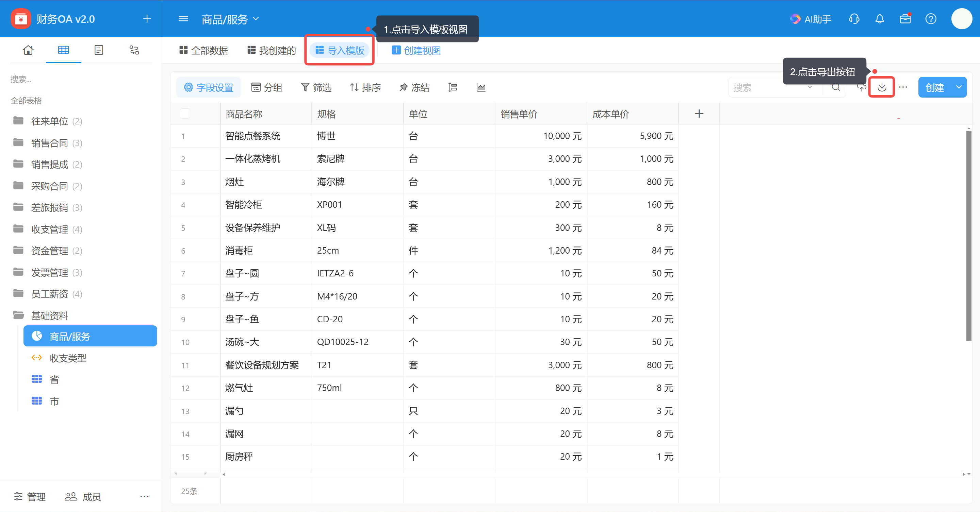Click the 创建视图 link
This screenshot has height=512, width=980.
pyautogui.click(x=416, y=50)
